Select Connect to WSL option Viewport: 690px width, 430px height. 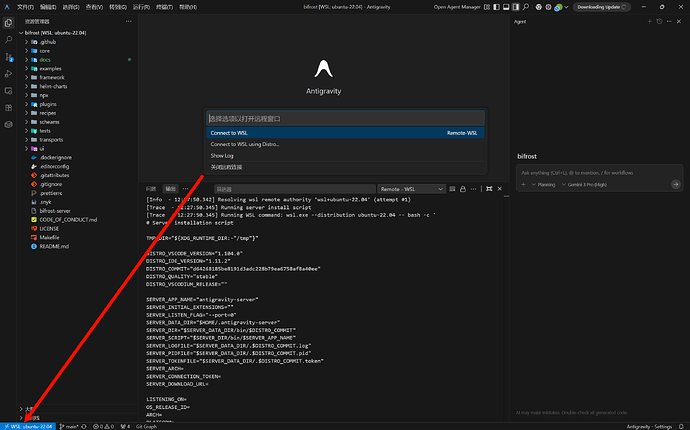(345, 133)
